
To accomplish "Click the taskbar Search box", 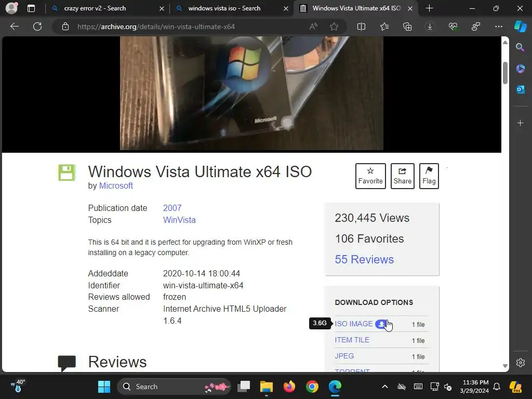I will [174, 387].
